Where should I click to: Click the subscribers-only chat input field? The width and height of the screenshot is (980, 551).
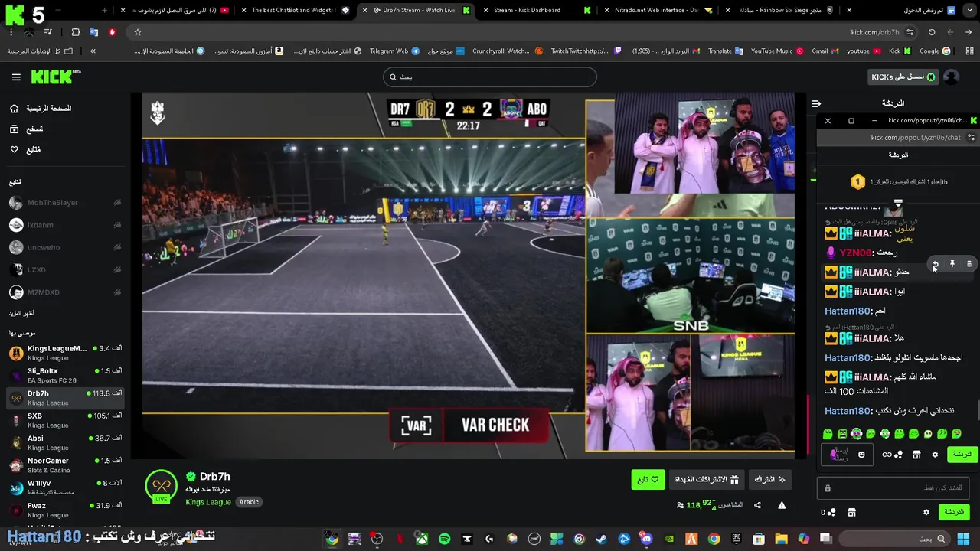(894, 487)
